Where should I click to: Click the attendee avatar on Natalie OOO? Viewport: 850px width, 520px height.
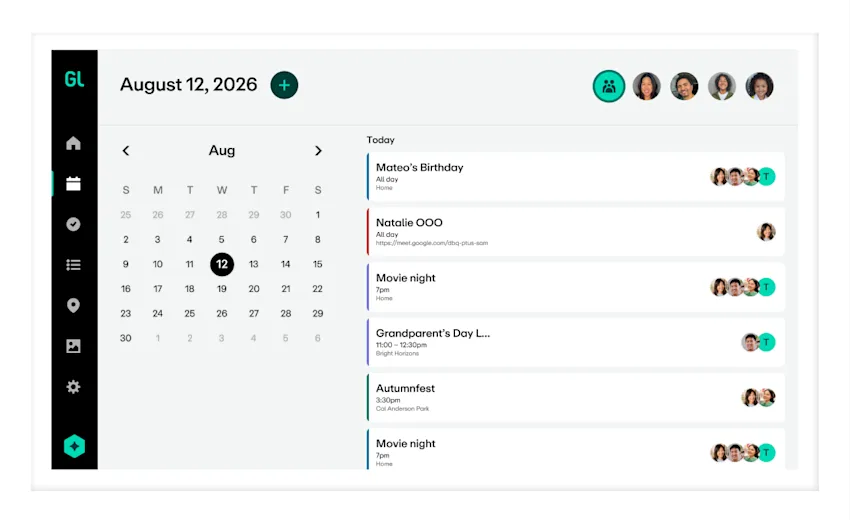(x=766, y=232)
